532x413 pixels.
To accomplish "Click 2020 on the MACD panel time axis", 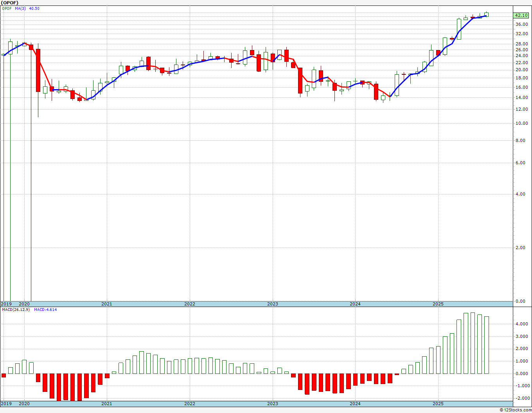I will pos(24,404).
